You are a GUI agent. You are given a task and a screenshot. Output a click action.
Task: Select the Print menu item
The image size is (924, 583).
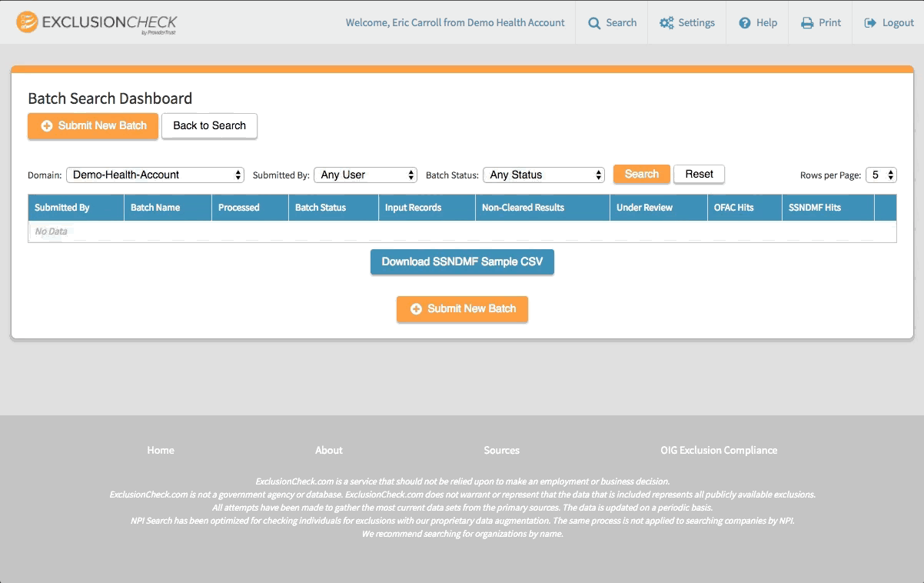(821, 23)
